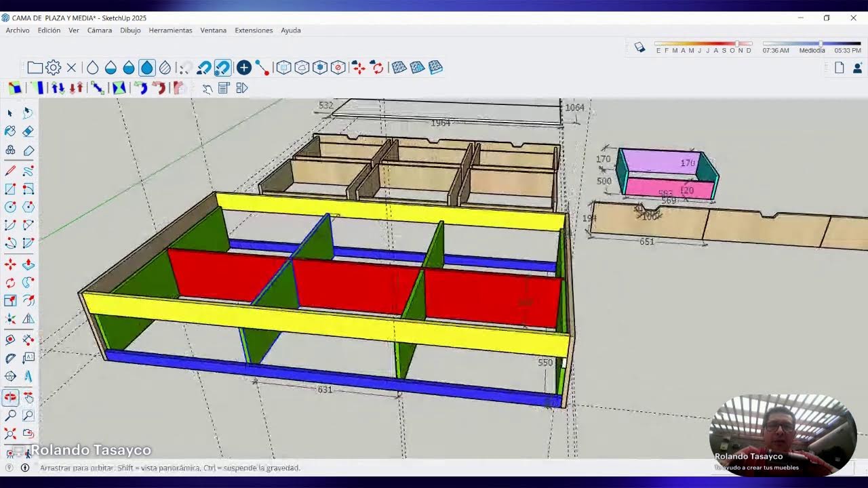Select the 2-Point Arc tool
This screenshot has height=488, width=868.
click(x=28, y=225)
